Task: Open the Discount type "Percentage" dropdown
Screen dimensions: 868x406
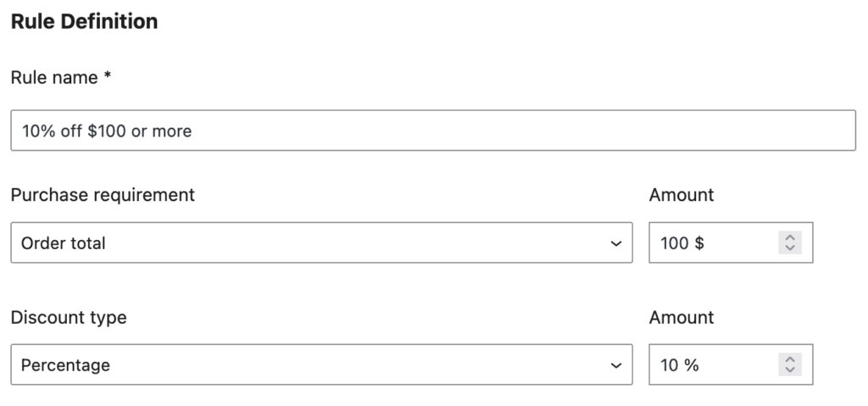Action: 321,365
